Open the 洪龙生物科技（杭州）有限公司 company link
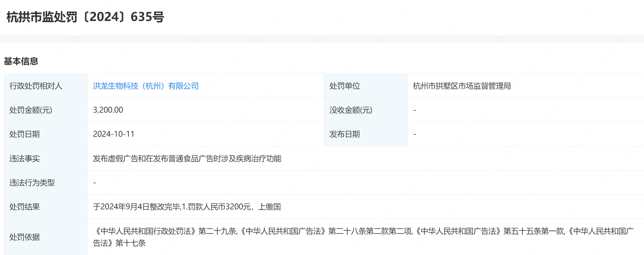The width and height of the screenshot is (644, 255). point(146,86)
